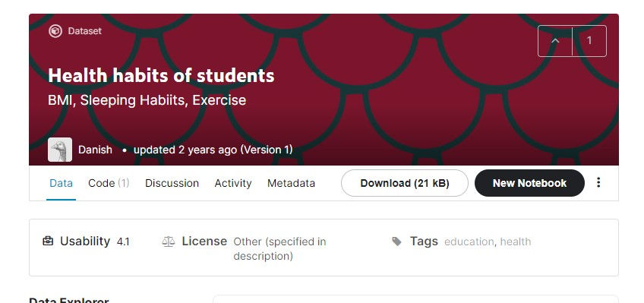Click the Dataset cube icon
The image size is (644, 303).
(x=55, y=31)
